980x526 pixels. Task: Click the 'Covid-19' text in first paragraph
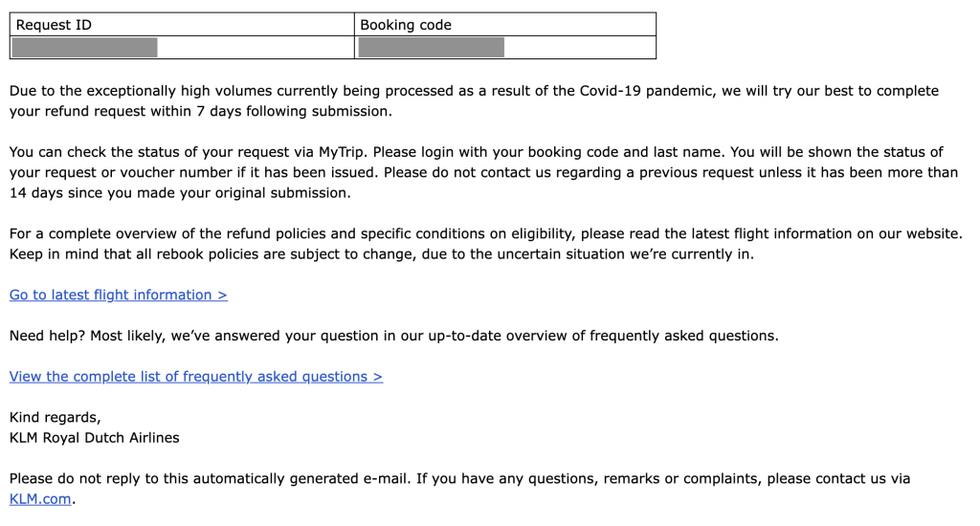(610, 91)
